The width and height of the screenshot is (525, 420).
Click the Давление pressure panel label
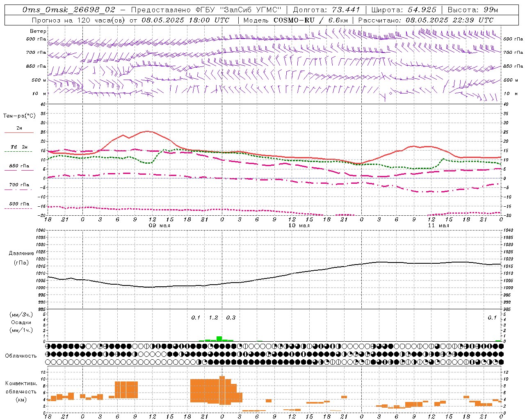(x=21, y=253)
